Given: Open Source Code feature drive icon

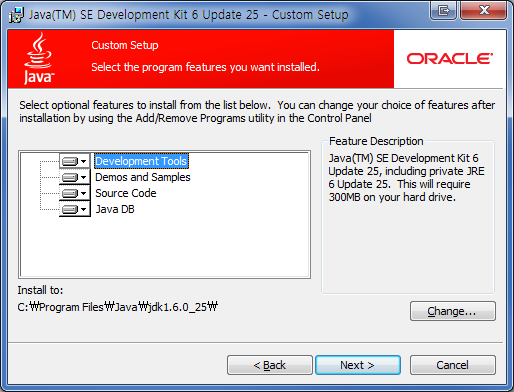Looking at the screenshot, I should (70, 193).
